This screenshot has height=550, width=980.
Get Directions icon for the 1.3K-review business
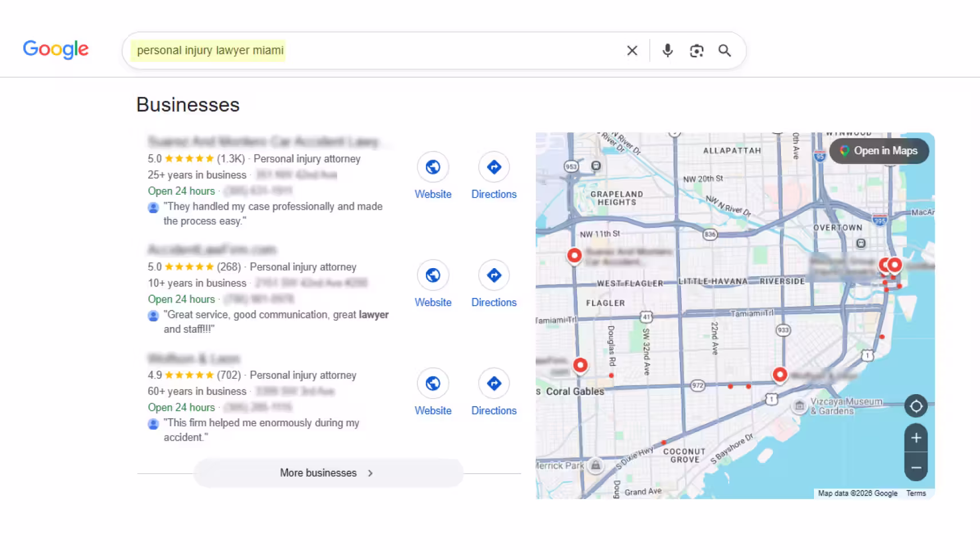pyautogui.click(x=494, y=167)
